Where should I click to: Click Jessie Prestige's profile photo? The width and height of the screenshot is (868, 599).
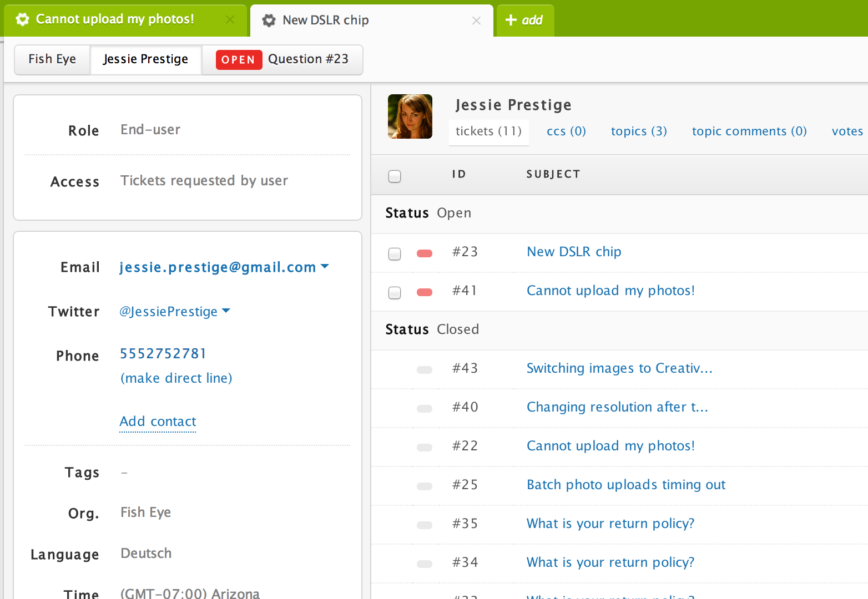tap(410, 116)
